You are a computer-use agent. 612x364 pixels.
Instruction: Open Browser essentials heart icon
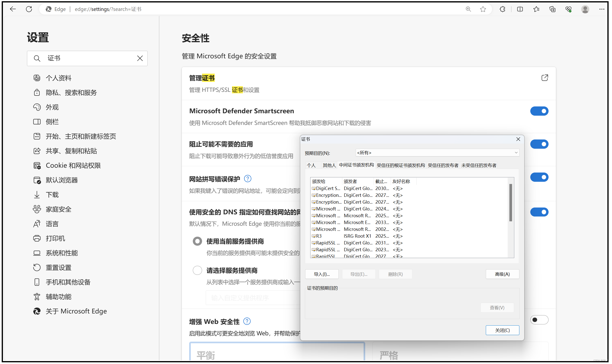[x=568, y=9]
